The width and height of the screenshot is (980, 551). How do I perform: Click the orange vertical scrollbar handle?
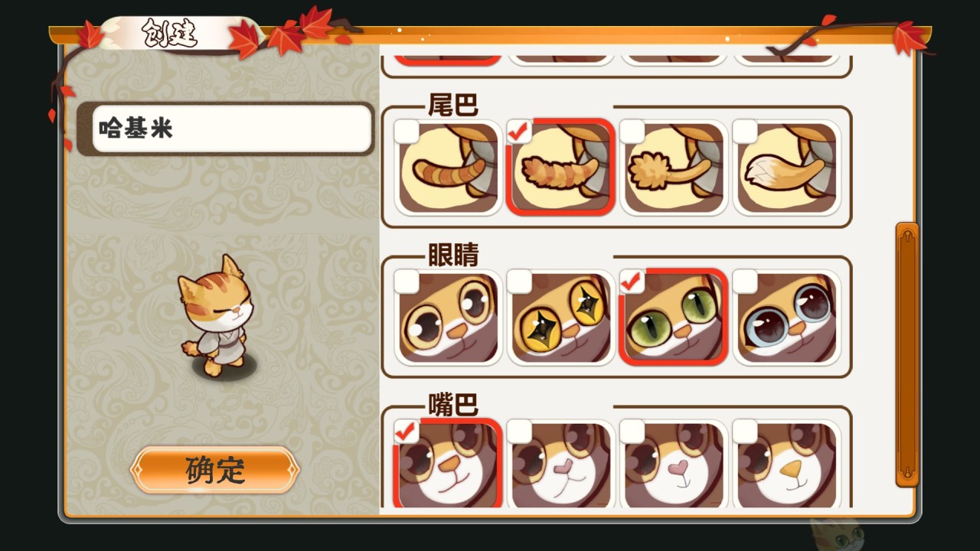[907, 354]
